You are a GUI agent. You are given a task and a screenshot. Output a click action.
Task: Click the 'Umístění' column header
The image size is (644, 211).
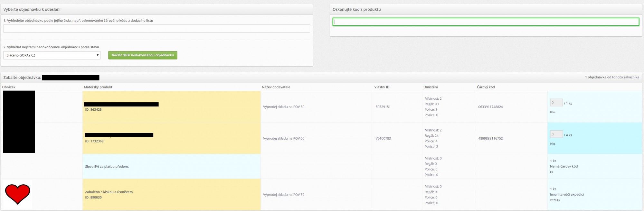pos(431,87)
